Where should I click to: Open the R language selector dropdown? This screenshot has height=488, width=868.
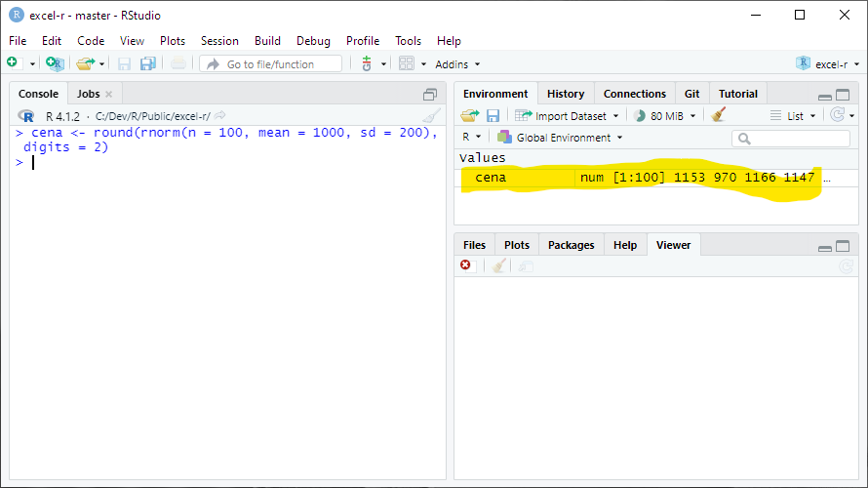pyautogui.click(x=472, y=137)
